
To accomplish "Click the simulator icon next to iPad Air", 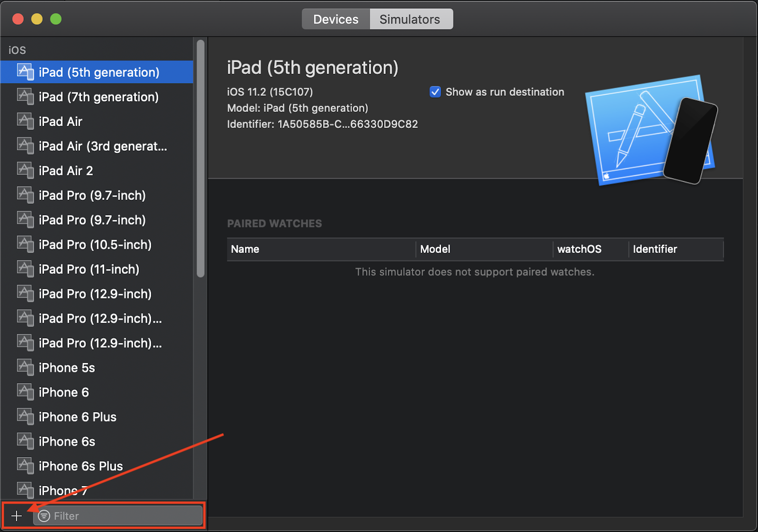I will point(25,121).
